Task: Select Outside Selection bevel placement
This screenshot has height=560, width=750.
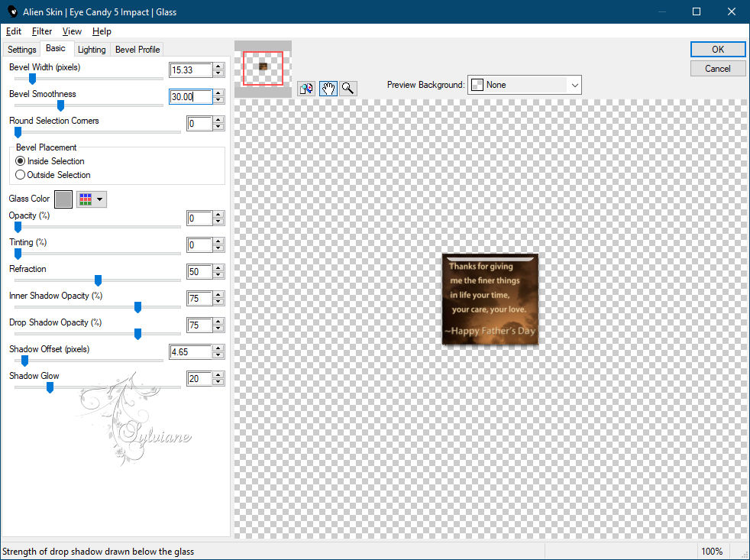Action: (x=53, y=175)
